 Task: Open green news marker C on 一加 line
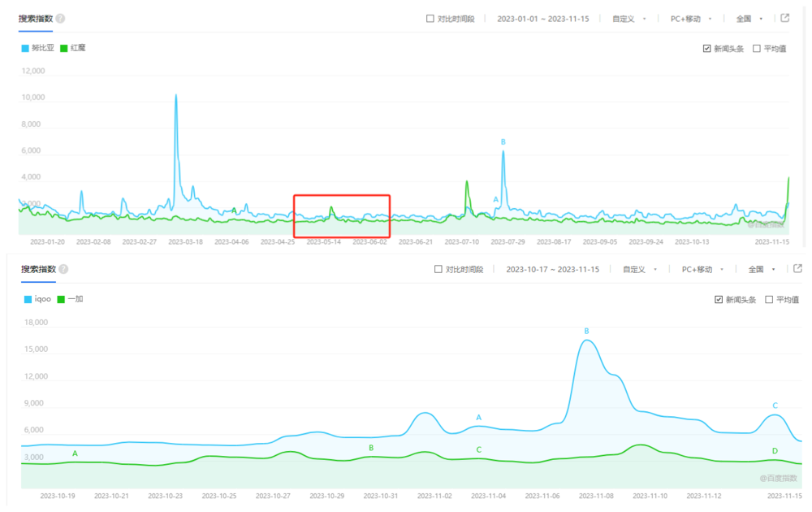(478, 449)
